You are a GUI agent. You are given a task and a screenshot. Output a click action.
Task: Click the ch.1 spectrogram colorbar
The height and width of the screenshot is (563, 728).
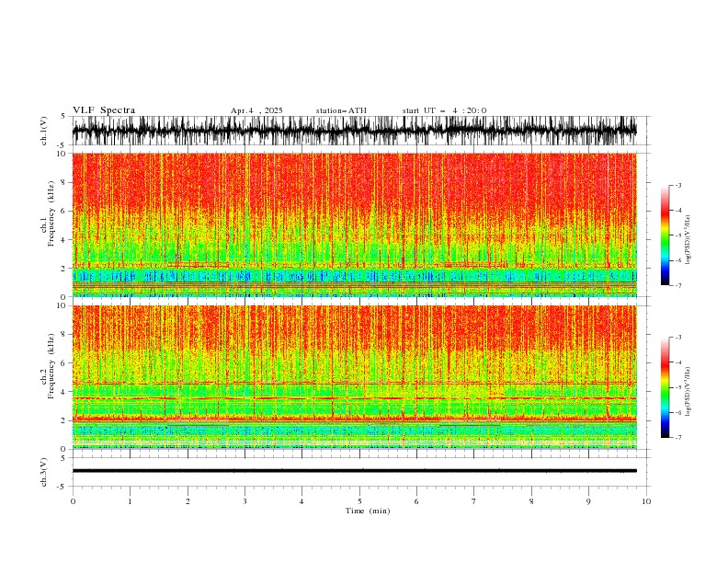pos(665,236)
